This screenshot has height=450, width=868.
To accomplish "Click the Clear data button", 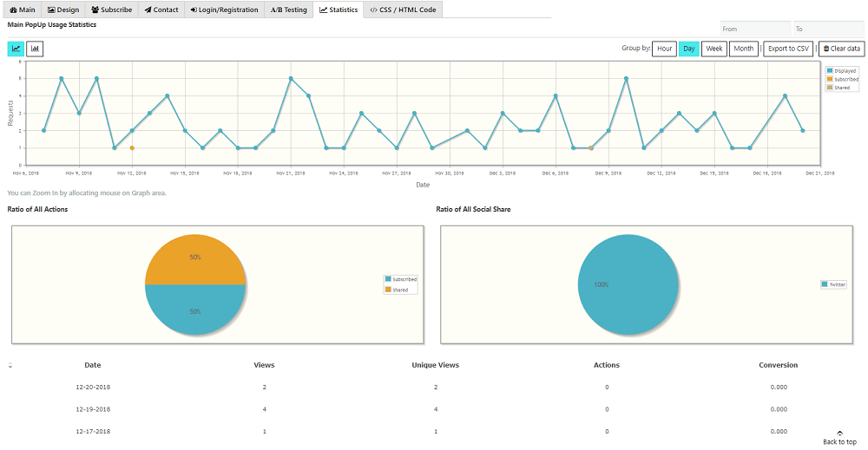I will coord(841,49).
